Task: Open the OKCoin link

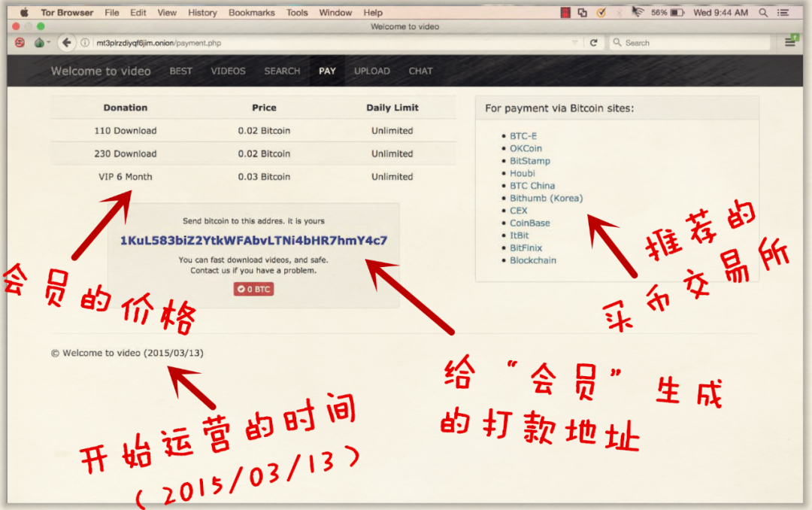Action: (x=526, y=148)
